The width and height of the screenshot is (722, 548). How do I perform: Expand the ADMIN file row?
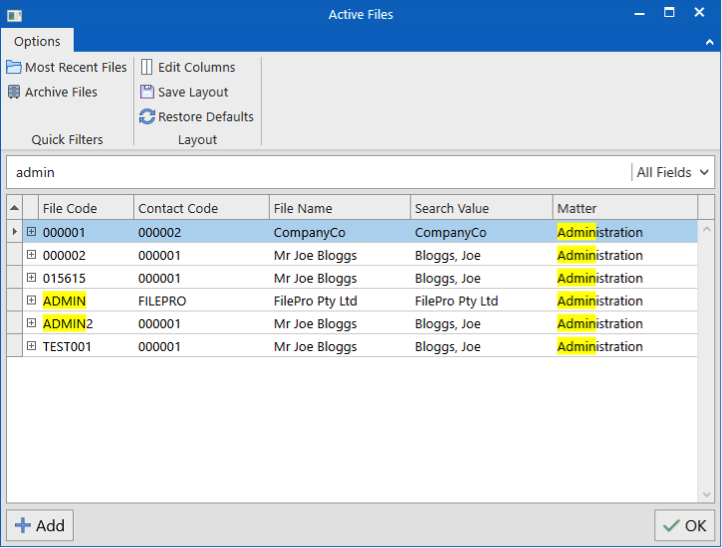(x=31, y=301)
